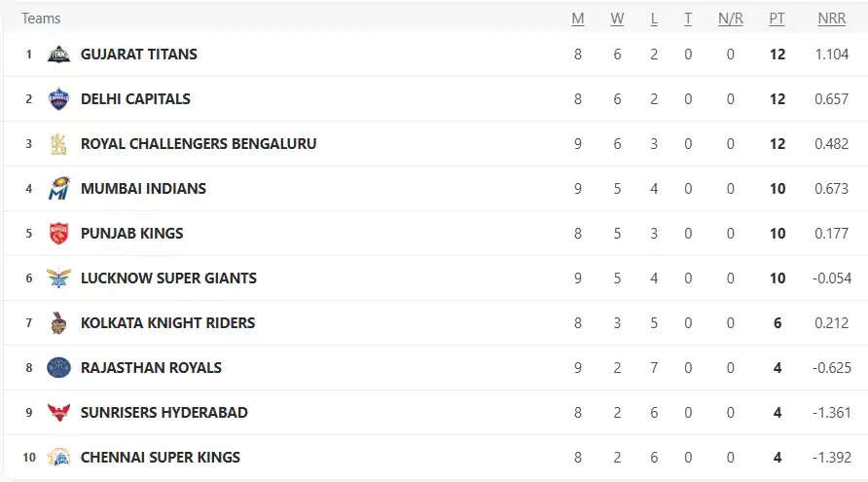The height and width of the screenshot is (482, 868).
Task: Click the Gujarat Titans team logo
Action: click(58, 55)
